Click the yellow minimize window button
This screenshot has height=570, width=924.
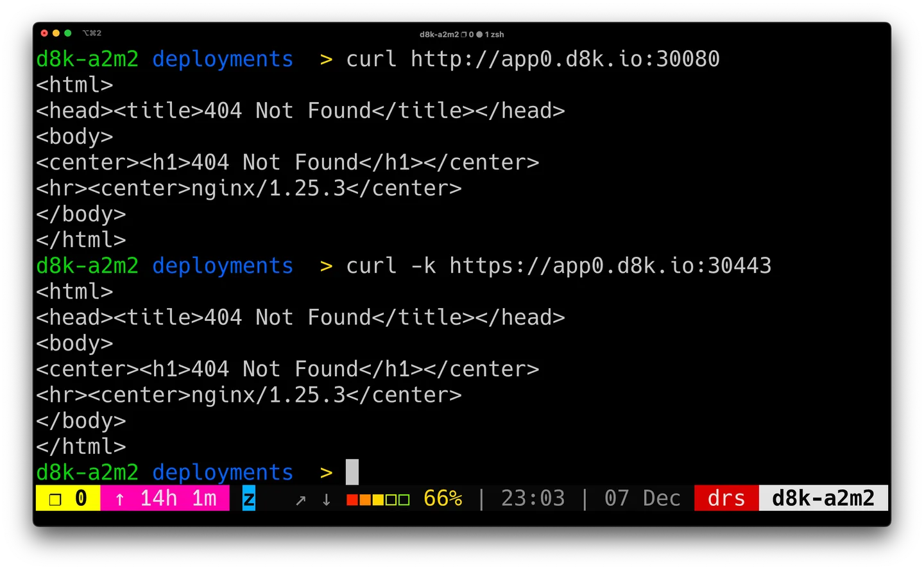click(x=56, y=33)
